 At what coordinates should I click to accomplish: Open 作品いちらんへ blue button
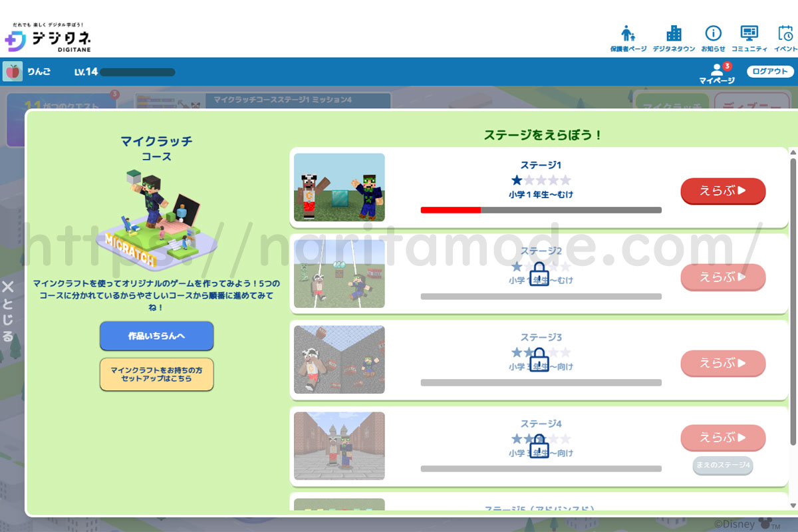tap(157, 336)
